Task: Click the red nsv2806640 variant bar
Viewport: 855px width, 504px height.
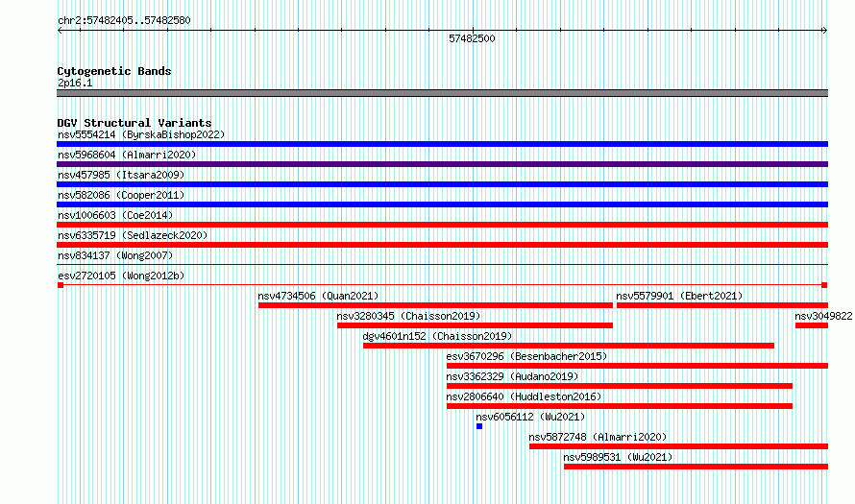Action: (620, 406)
